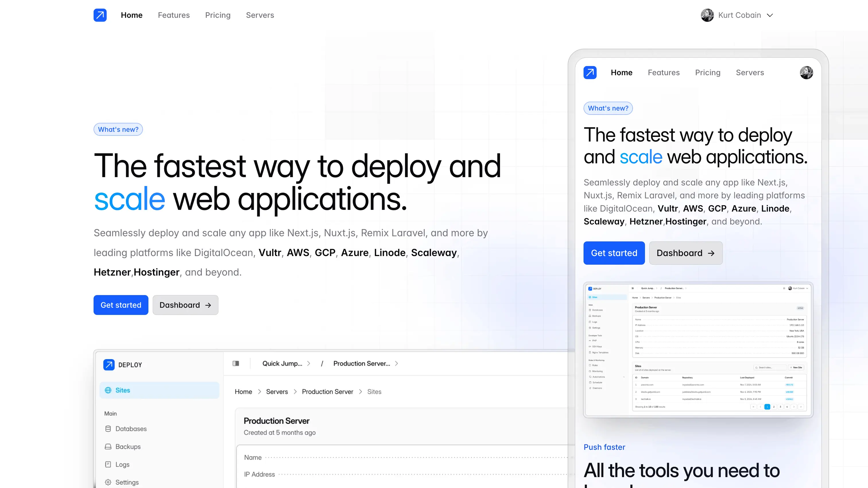Click the "Created at 5 months ago" text
Screen dimensions: 868x488
point(280,432)
